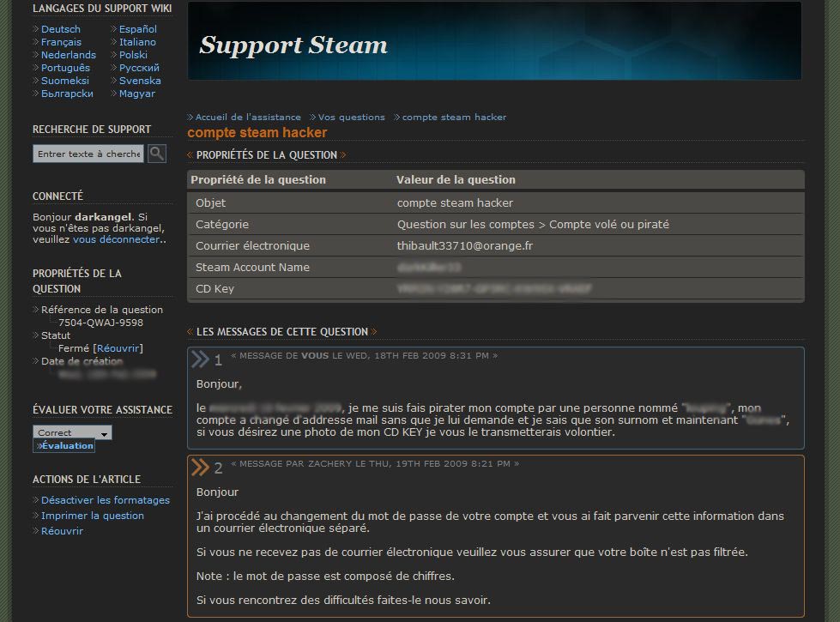Click message 2 header by Zachery
840x622 pixels.
[375, 464]
